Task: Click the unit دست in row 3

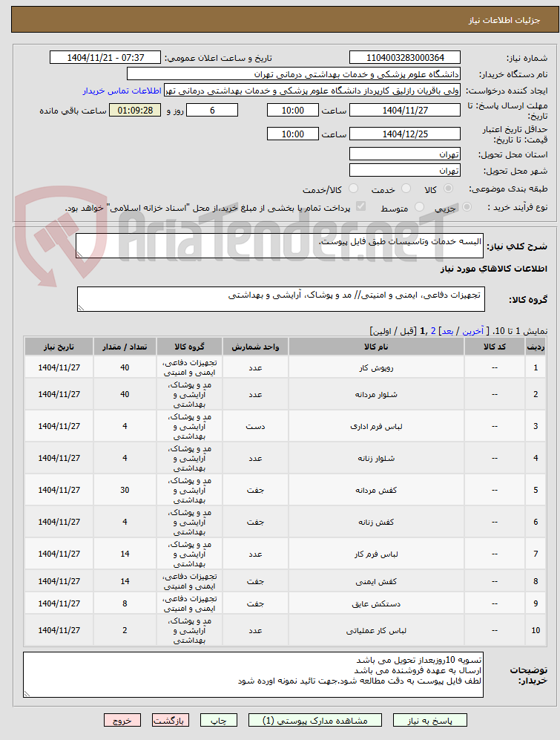Action: coord(255,426)
